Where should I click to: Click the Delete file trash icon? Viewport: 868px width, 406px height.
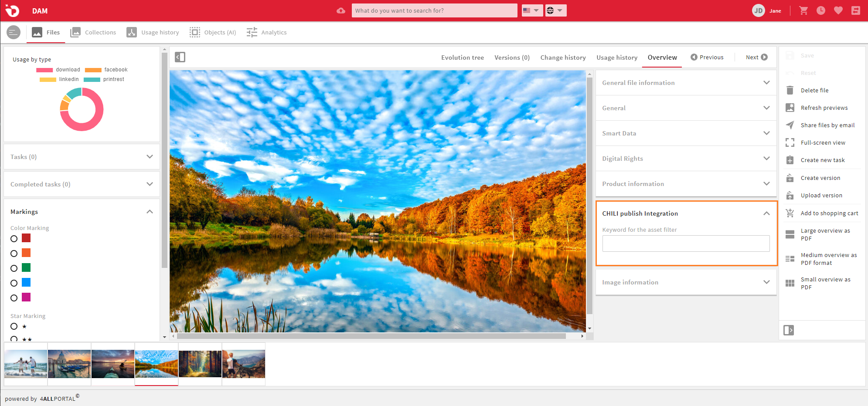pos(790,90)
